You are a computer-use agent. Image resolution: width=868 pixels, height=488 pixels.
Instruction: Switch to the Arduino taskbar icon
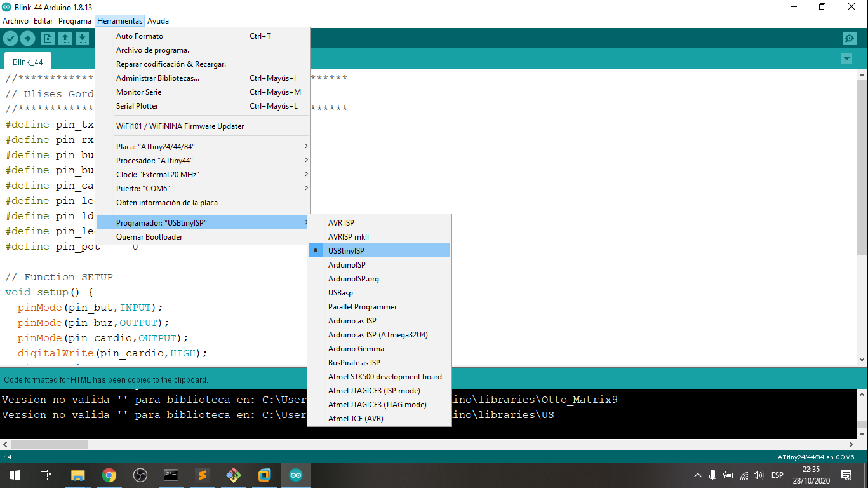click(296, 475)
